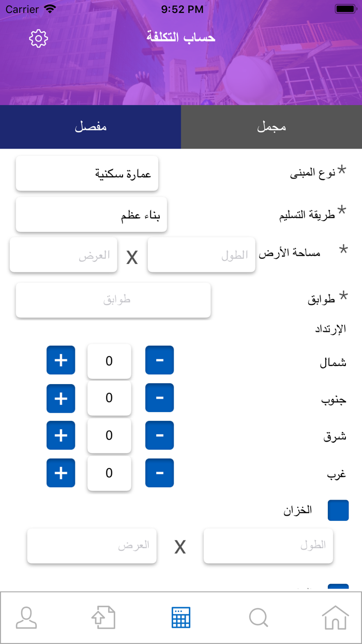Open the document export icon in bottom bar
Image resolution: width=362 pixels, height=644 pixels.
click(x=103, y=617)
